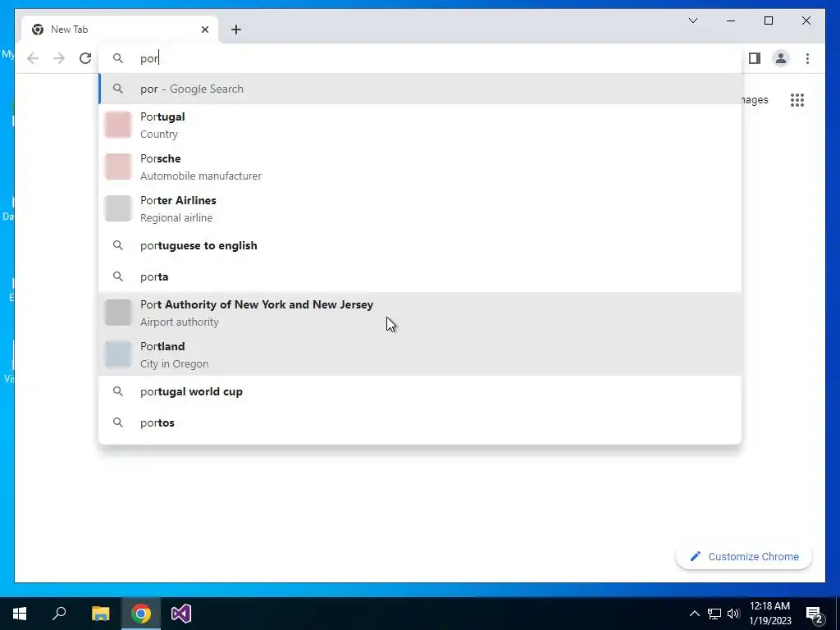This screenshot has width=840, height=630.
Task: Close the New Tab tab
Action: [x=204, y=30]
